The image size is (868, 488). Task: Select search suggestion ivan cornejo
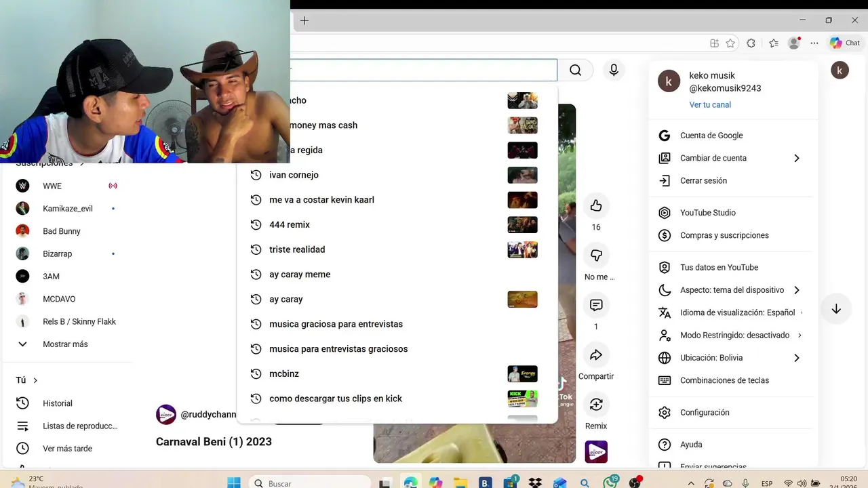[x=397, y=175]
